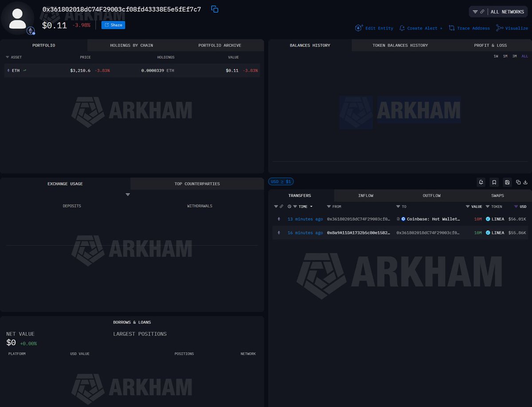The width and height of the screenshot is (532, 407).
Task: Click the LINEA token icon in the $55.86K row
Action: click(488, 233)
